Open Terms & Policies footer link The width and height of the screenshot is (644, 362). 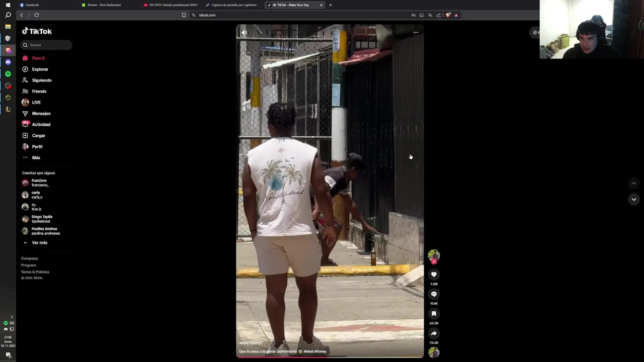point(35,272)
